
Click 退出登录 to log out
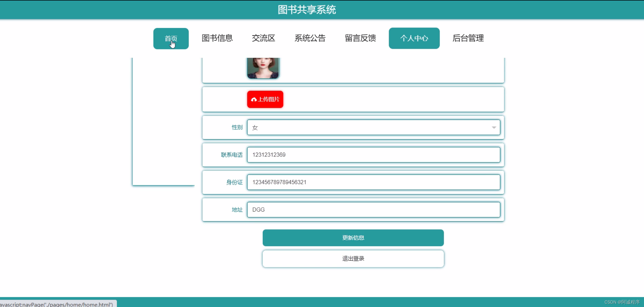[353, 258]
